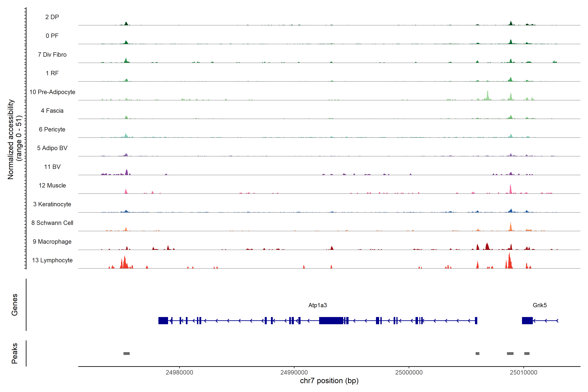Click the 8 Schwann Cell track label
This screenshot has height=392, width=588.
[x=52, y=223]
